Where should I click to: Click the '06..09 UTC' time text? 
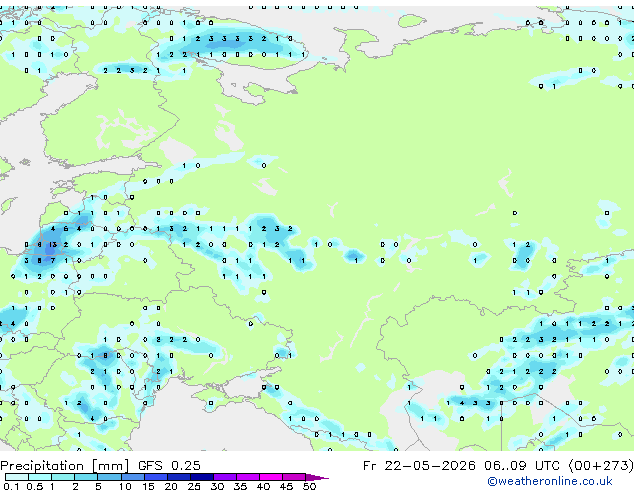[x=524, y=466]
